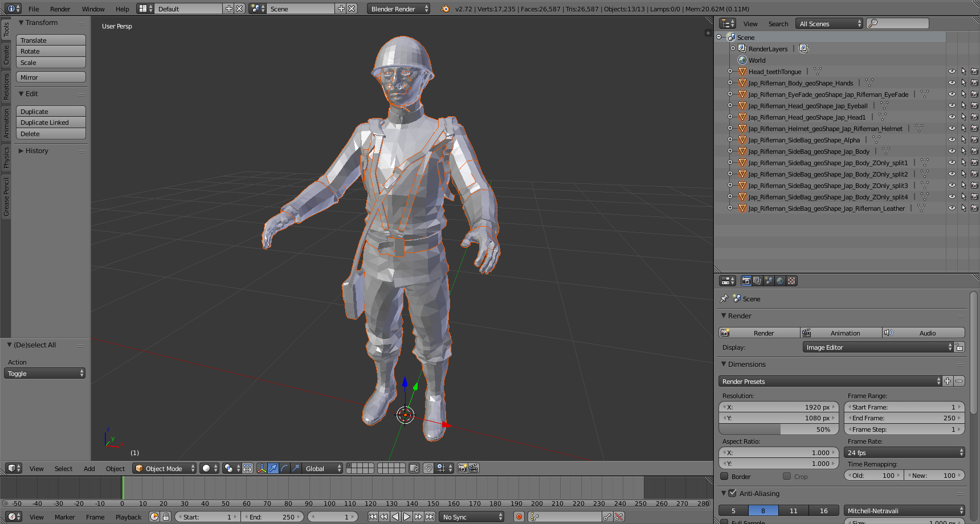This screenshot has width=980, height=524.
Task: Jump to the first frame in timeline
Action: [373, 517]
